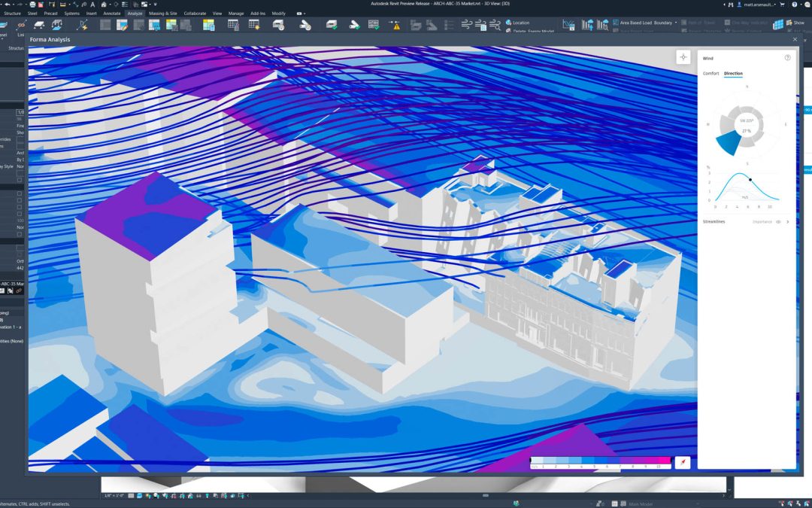Select the Measure tool in quick access toolbar
The image size is (812, 508).
74,4
